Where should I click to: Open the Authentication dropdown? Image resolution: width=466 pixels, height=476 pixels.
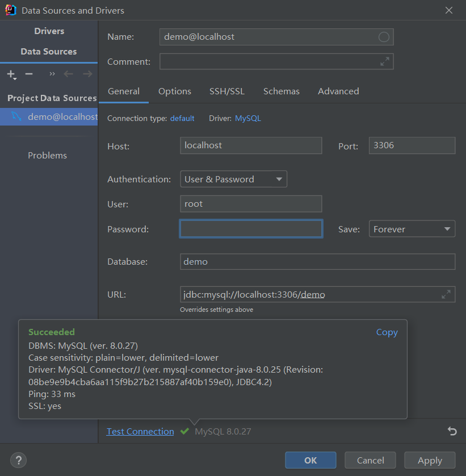pos(234,179)
